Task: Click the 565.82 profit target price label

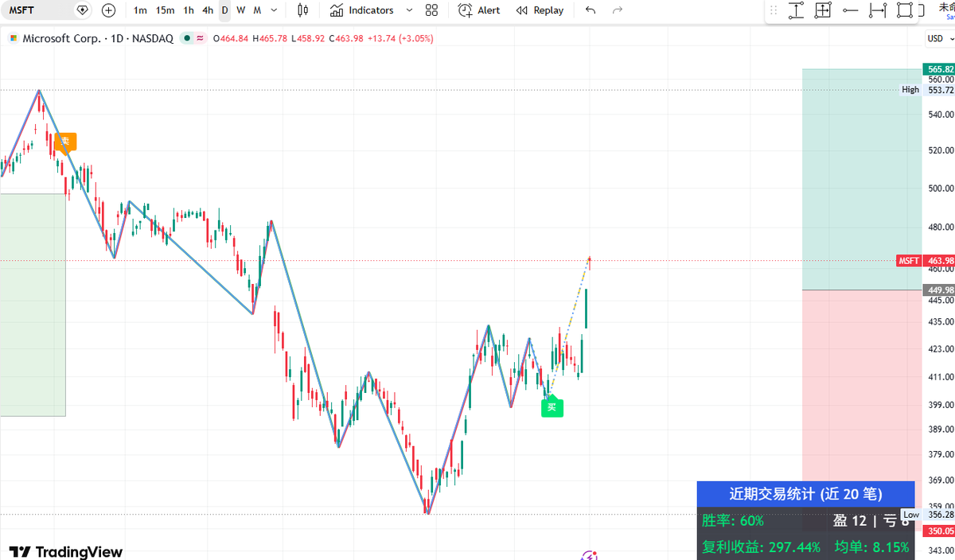Action: [938, 69]
